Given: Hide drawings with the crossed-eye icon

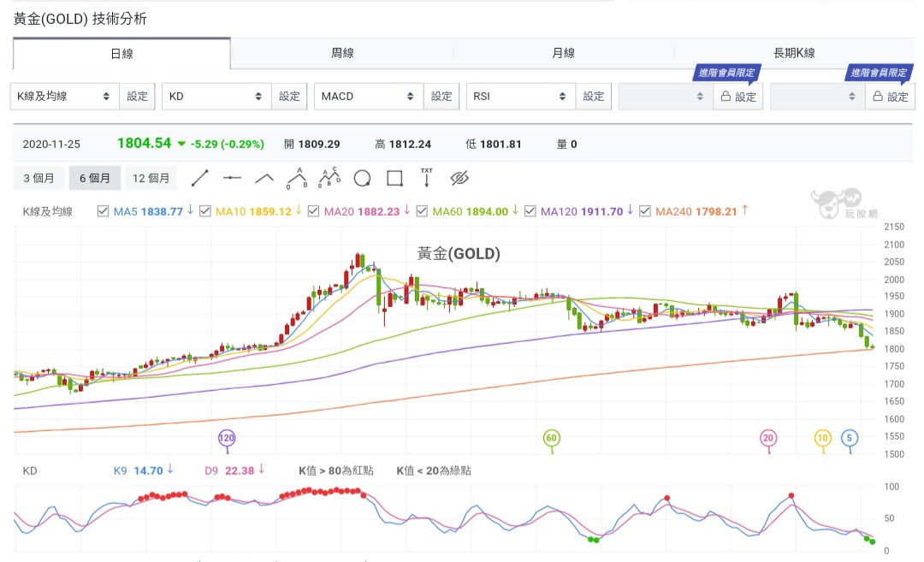Looking at the screenshot, I should (459, 178).
